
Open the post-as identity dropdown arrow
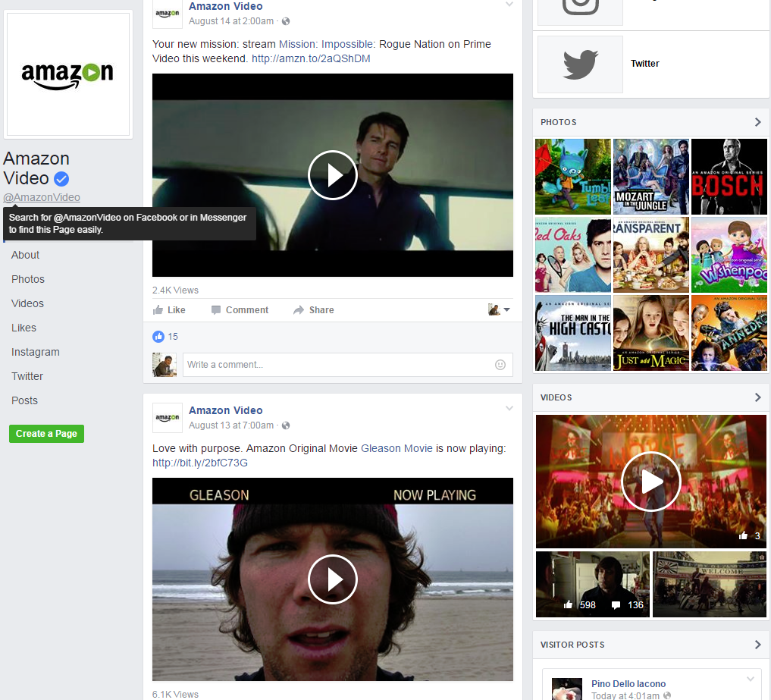click(507, 309)
